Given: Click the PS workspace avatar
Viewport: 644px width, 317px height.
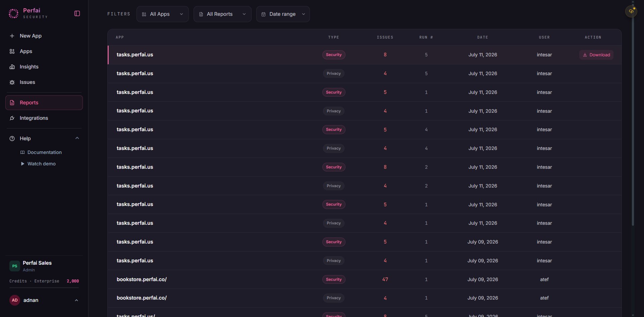Looking at the screenshot, I should [15, 266].
